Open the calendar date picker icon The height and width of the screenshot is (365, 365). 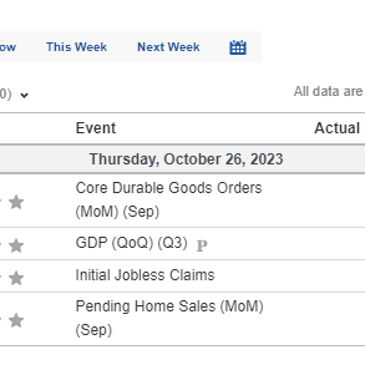(x=238, y=47)
